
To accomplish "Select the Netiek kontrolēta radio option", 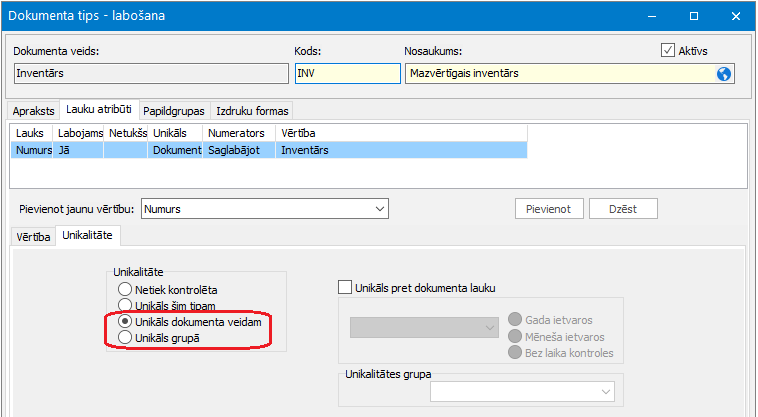I will (x=125, y=290).
